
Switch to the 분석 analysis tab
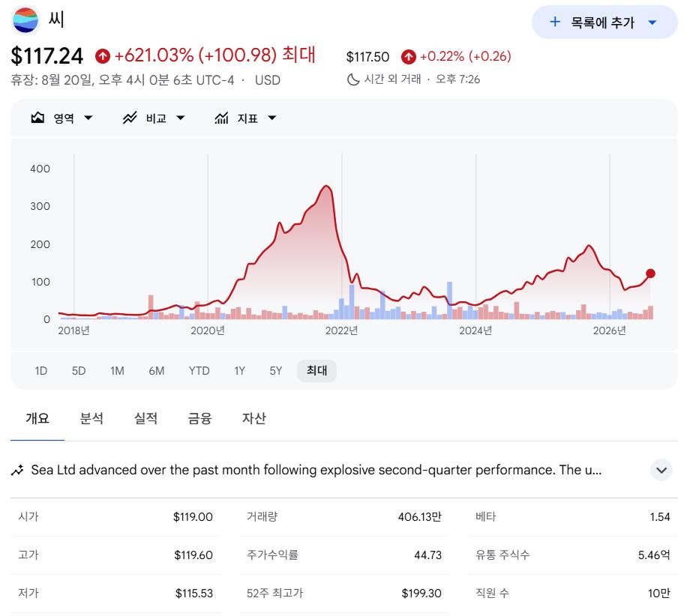[x=91, y=418]
